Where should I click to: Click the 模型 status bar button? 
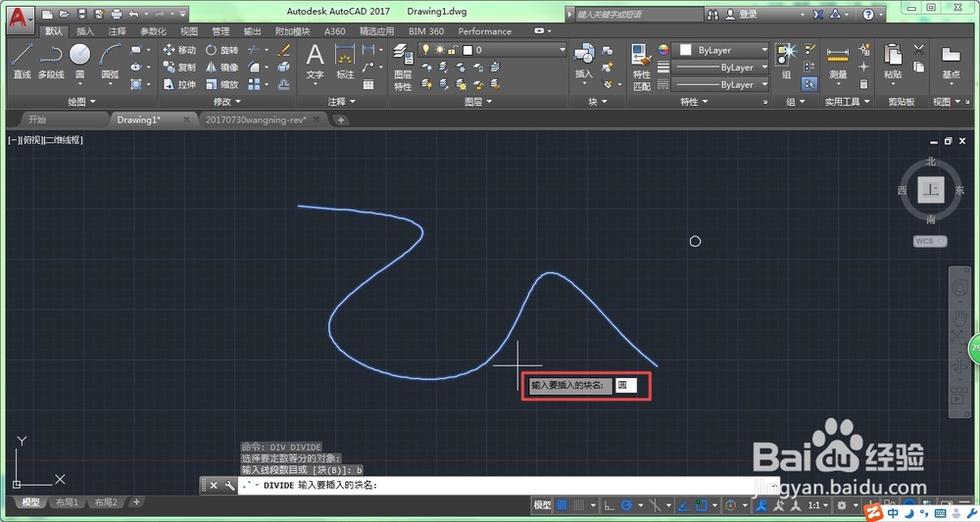pos(542,505)
